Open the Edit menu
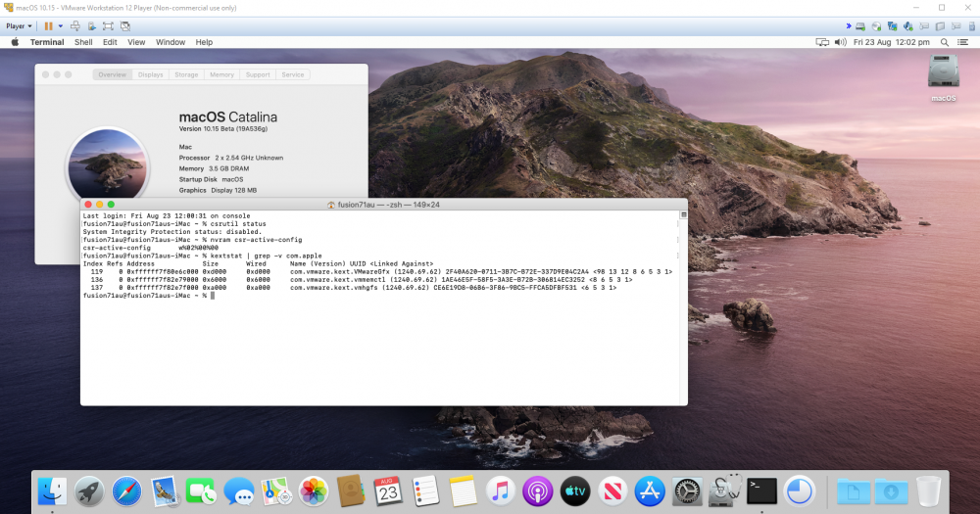This screenshot has width=980, height=514. click(110, 42)
